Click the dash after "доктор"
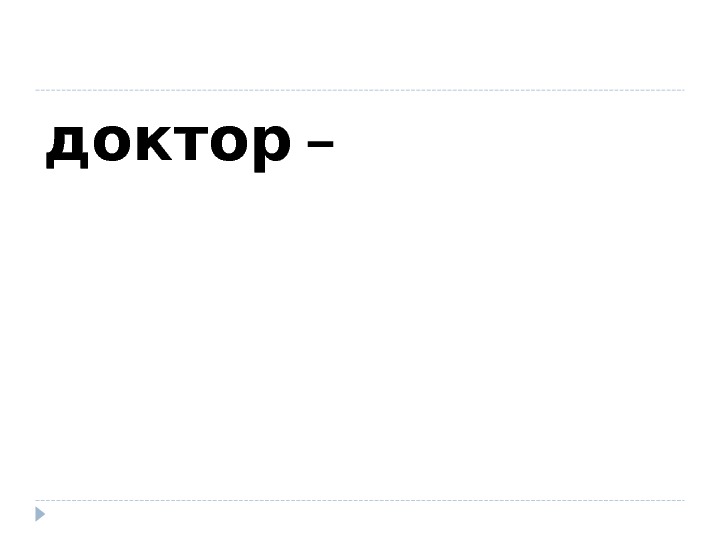 point(320,144)
